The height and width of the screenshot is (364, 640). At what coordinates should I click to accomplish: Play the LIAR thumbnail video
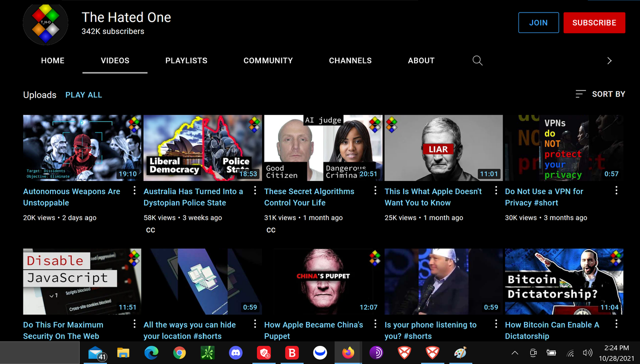443,148
